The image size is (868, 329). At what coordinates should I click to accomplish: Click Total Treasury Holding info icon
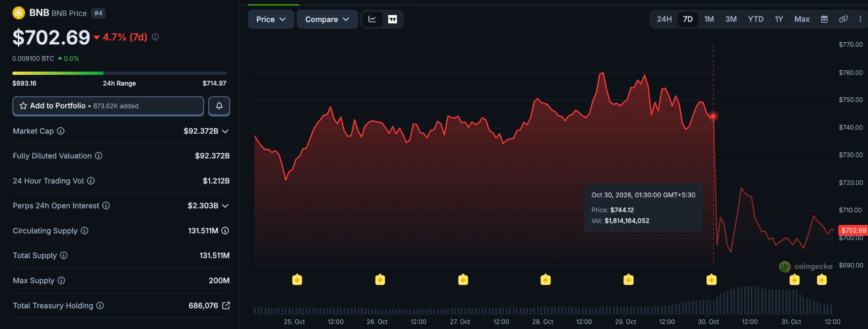[x=100, y=305]
